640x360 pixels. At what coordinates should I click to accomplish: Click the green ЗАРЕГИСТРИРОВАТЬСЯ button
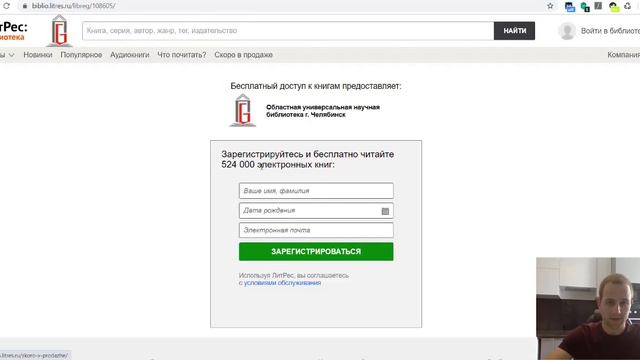click(x=316, y=251)
